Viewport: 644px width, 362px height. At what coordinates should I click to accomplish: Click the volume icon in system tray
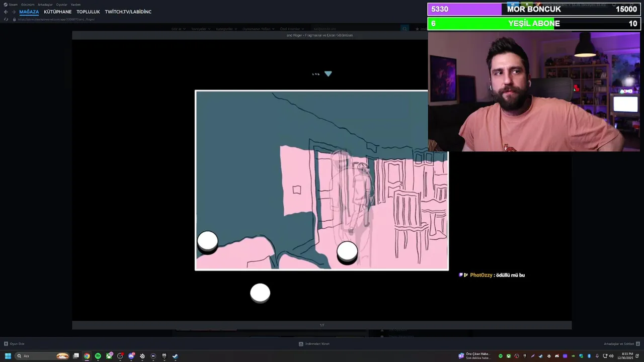coord(611,356)
